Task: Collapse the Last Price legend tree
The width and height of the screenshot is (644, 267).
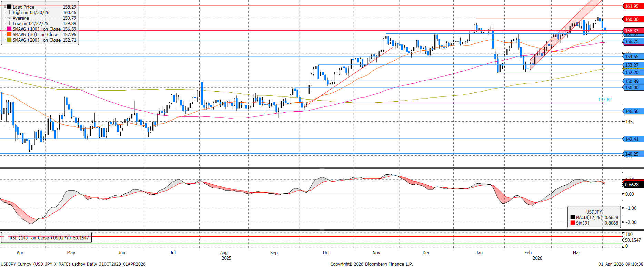Action: click(5, 7)
